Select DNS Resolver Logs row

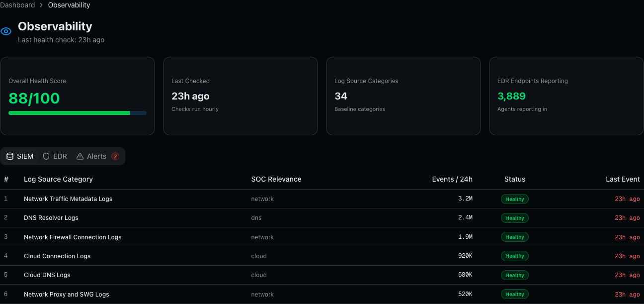point(322,218)
